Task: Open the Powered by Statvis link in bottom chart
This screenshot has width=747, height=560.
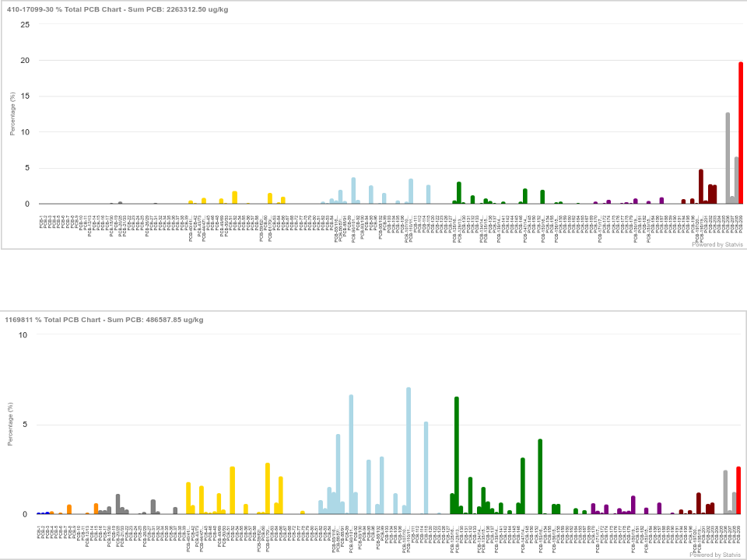Action: 717,554
